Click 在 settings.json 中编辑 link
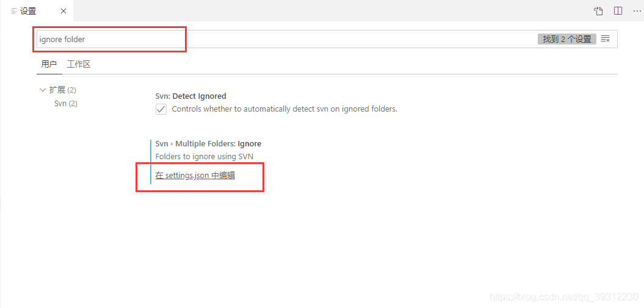 195,176
